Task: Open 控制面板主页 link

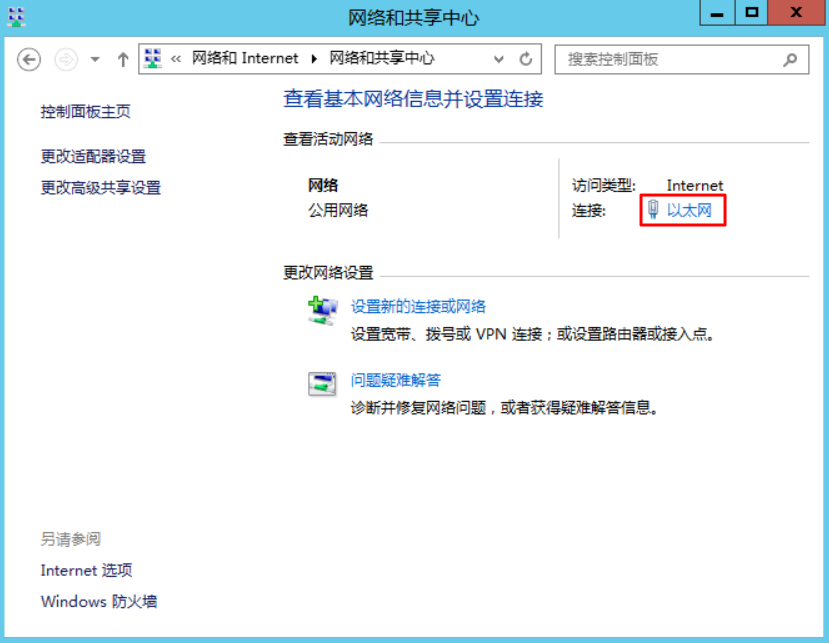Action: (x=86, y=112)
